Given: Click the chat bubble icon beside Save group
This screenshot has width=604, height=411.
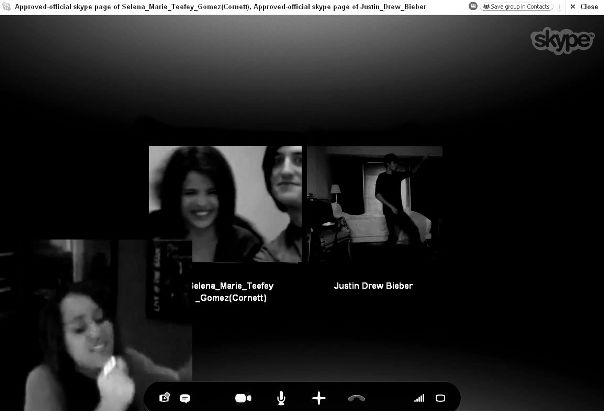Looking at the screenshot, I should point(473,6).
